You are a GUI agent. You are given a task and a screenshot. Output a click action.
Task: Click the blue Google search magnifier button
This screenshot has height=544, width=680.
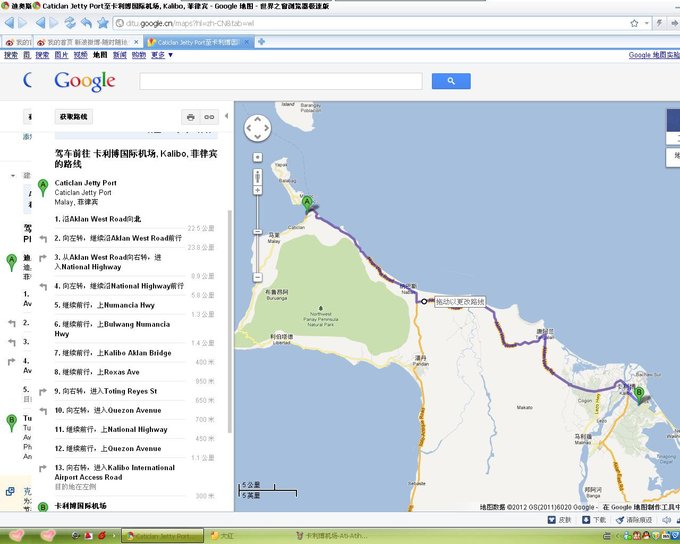[451, 81]
